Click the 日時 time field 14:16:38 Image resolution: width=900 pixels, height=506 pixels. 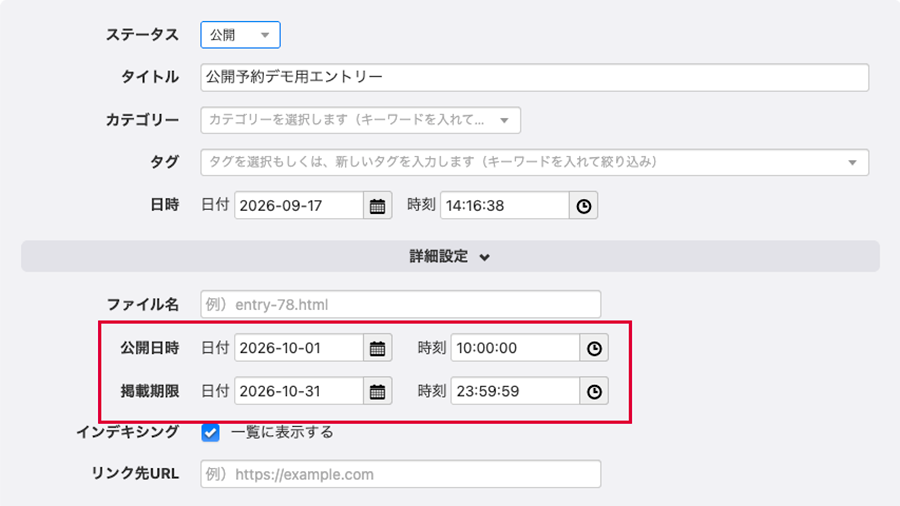point(505,205)
